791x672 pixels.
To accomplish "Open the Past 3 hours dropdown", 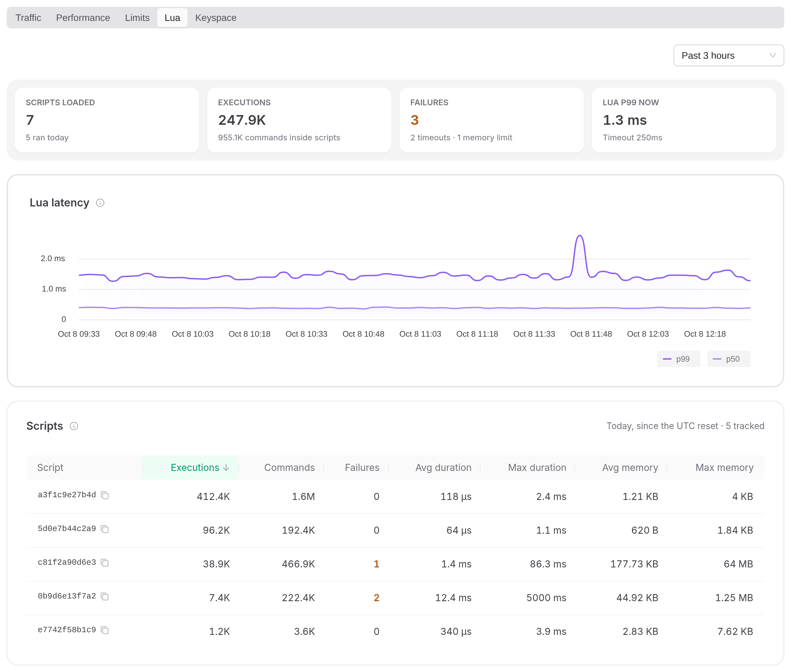I will click(728, 56).
